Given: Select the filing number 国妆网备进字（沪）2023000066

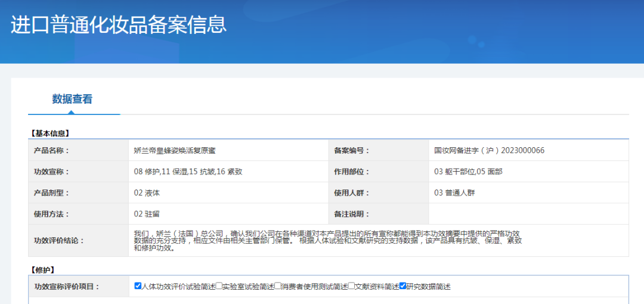Looking at the screenshot, I should click(x=489, y=150).
